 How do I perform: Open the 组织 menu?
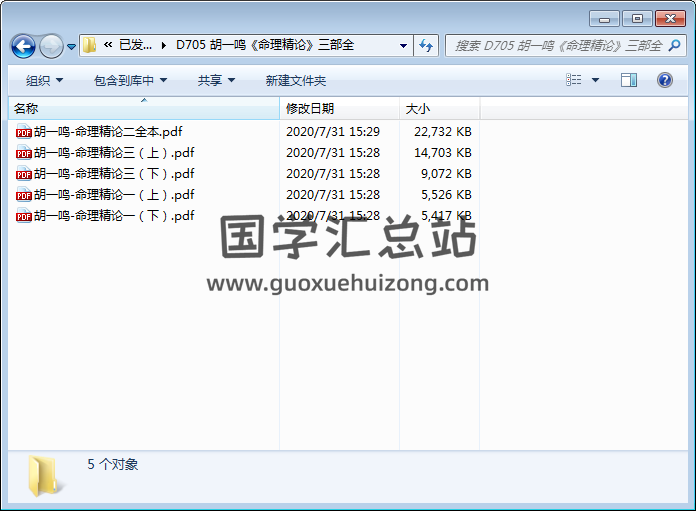(x=44, y=80)
